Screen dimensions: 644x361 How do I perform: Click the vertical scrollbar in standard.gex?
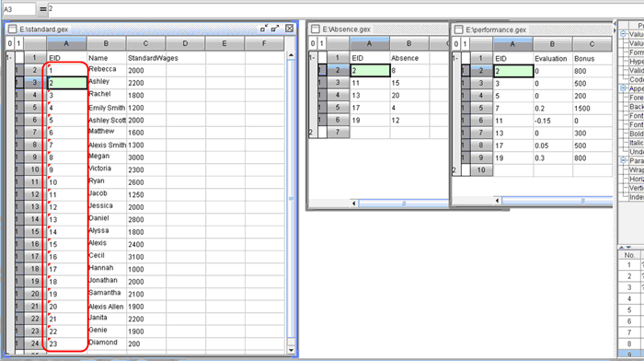(292, 199)
